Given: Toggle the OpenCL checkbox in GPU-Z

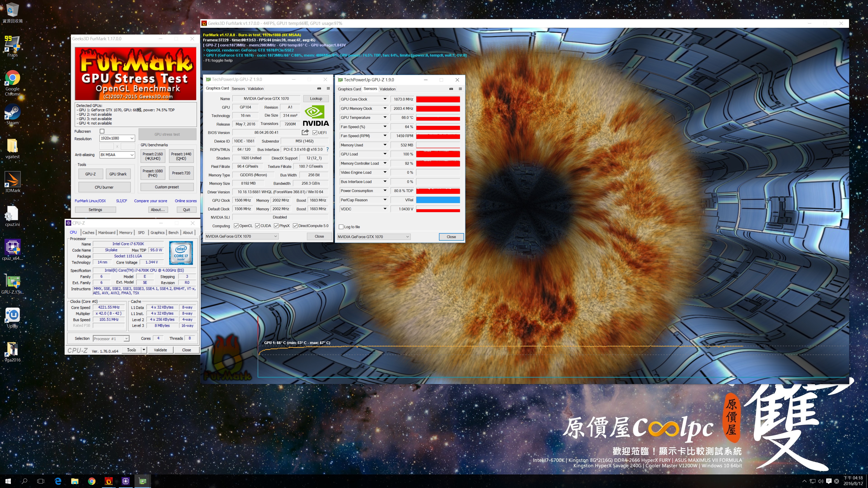Looking at the screenshot, I should (x=236, y=226).
